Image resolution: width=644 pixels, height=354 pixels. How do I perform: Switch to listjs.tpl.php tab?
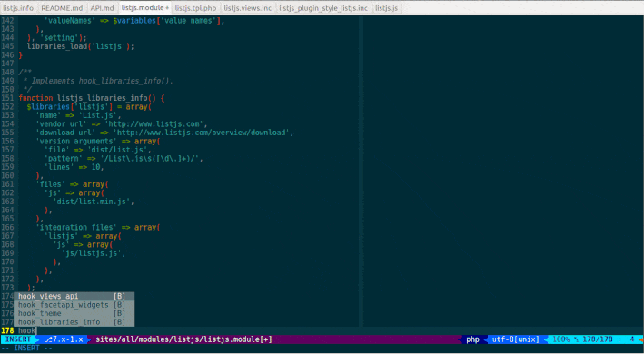pos(195,8)
